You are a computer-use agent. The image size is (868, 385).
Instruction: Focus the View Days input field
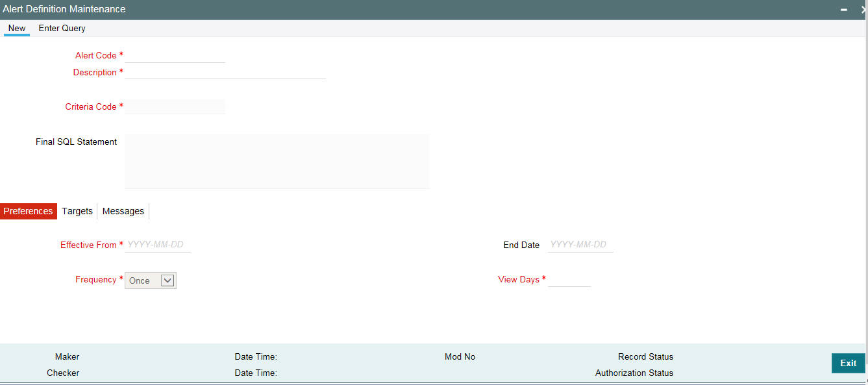coord(569,279)
